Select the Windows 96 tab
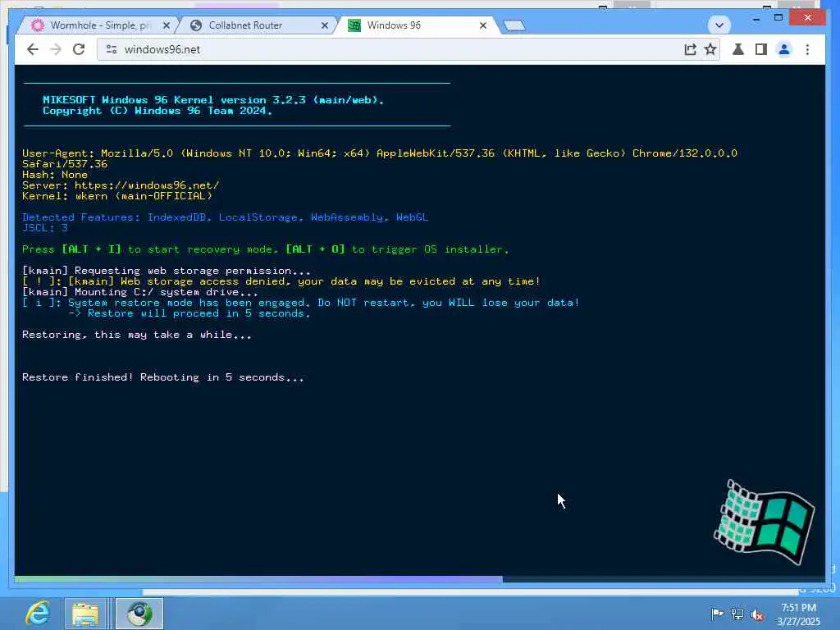 pos(417,25)
